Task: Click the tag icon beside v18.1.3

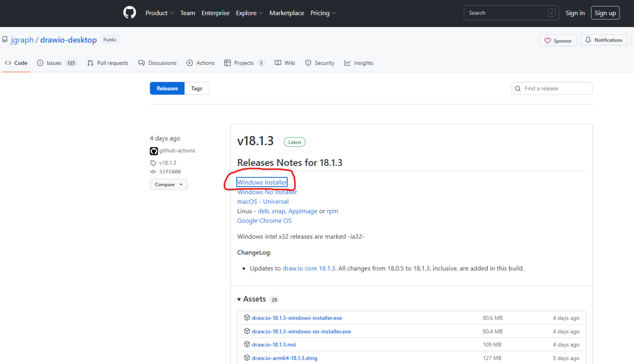Action: [x=153, y=163]
